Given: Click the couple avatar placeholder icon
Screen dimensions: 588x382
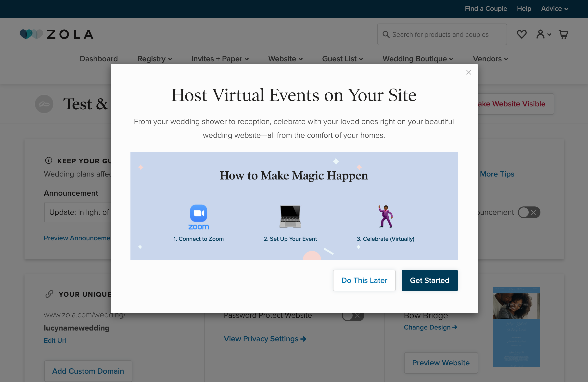Looking at the screenshot, I should (44, 104).
